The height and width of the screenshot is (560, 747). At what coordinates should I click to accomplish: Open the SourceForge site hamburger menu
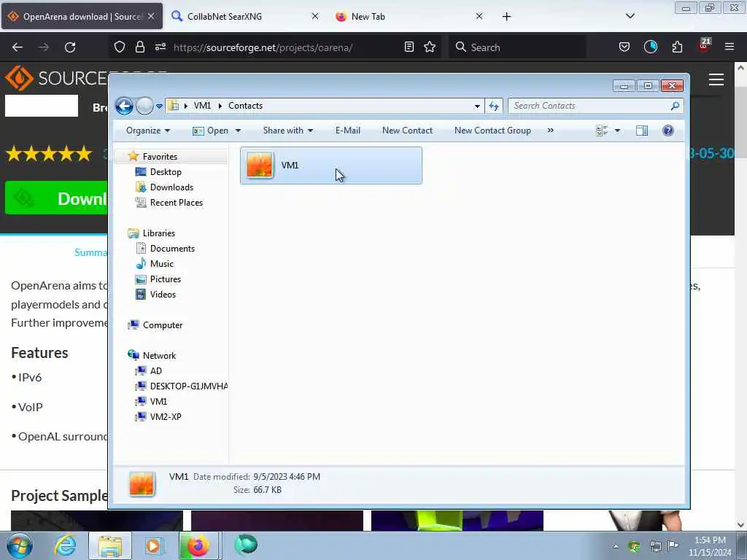[x=716, y=79]
